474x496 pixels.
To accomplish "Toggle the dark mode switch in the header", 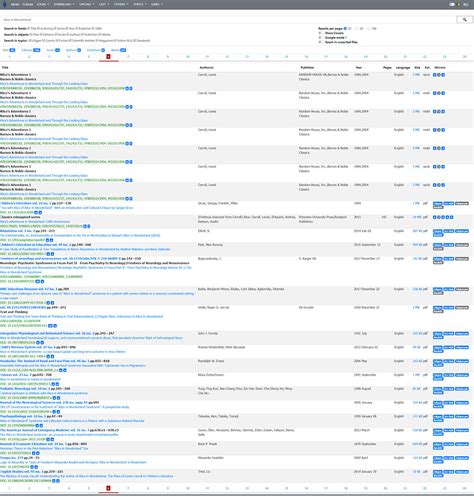I will [x=452, y=4].
